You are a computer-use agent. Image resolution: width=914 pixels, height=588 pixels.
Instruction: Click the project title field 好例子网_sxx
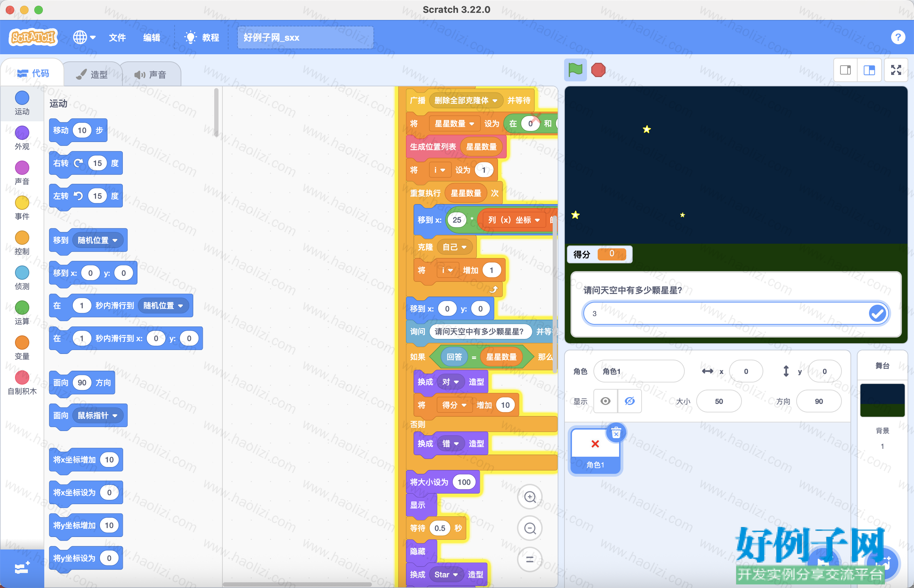[x=305, y=37]
